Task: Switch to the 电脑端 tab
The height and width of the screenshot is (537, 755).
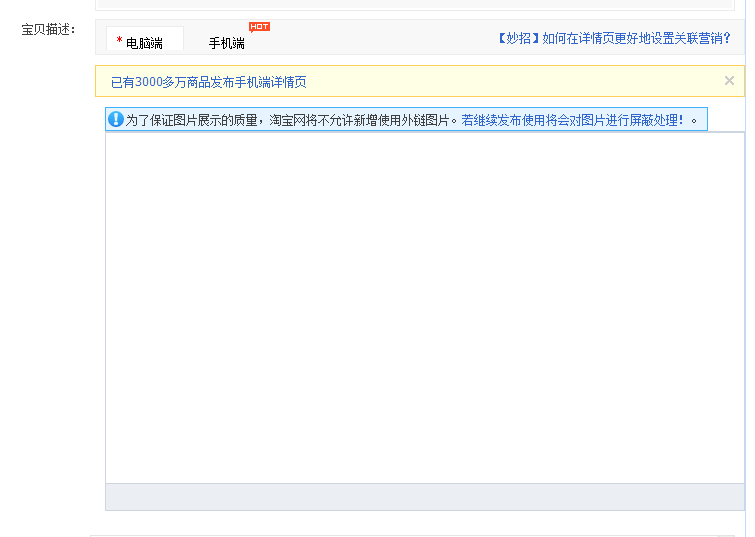Action: coord(145,42)
